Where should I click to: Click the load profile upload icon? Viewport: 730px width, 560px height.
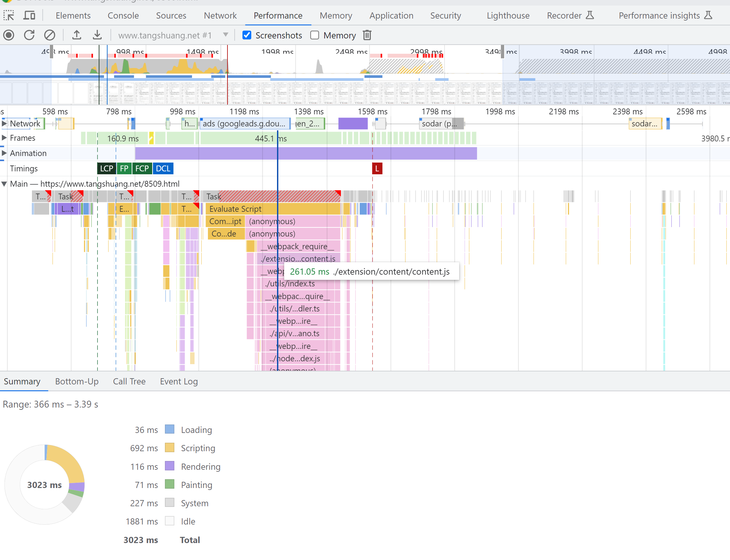[x=77, y=35]
